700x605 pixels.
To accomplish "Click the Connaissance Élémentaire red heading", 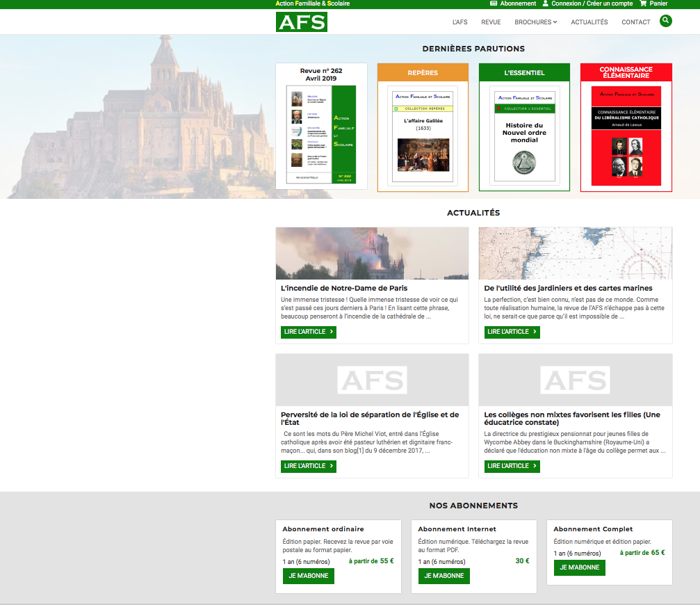I will pyautogui.click(x=626, y=72).
